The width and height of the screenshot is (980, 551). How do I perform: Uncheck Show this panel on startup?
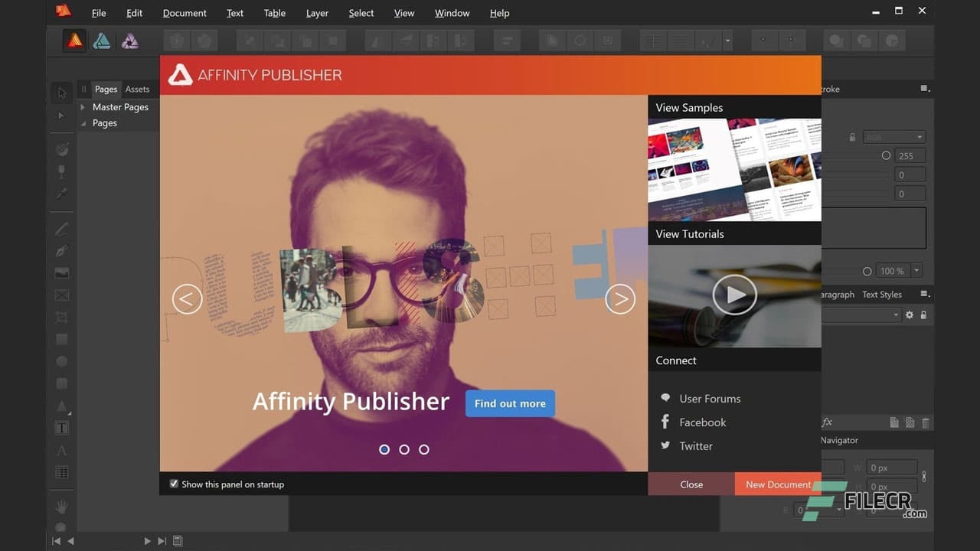coord(175,484)
